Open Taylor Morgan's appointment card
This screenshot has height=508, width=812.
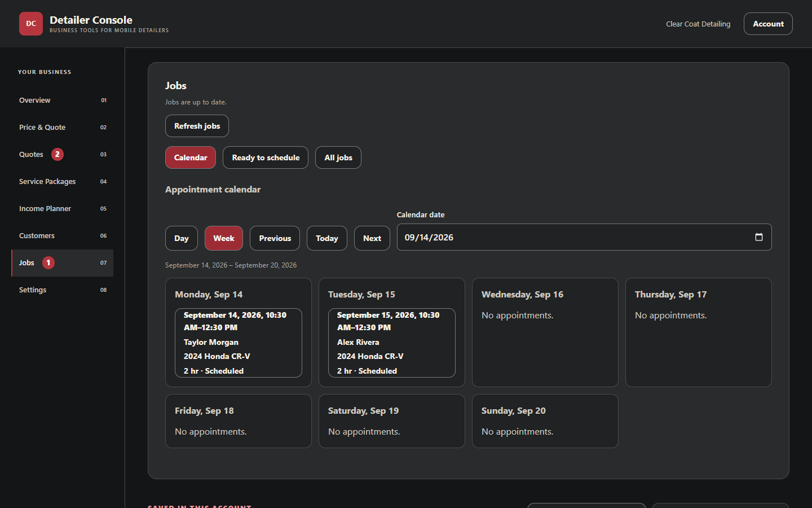(x=239, y=343)
